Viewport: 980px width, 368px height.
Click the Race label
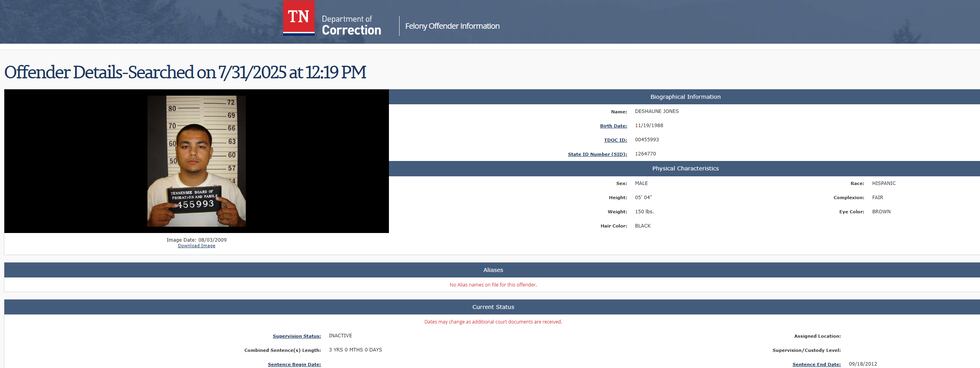tap(858, 184)
